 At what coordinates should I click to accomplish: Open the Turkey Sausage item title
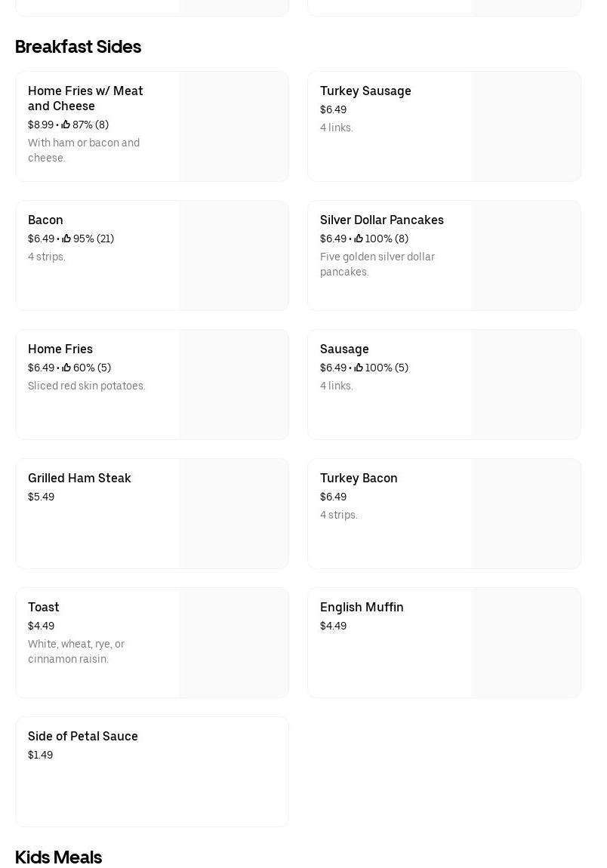coord(365,91)
